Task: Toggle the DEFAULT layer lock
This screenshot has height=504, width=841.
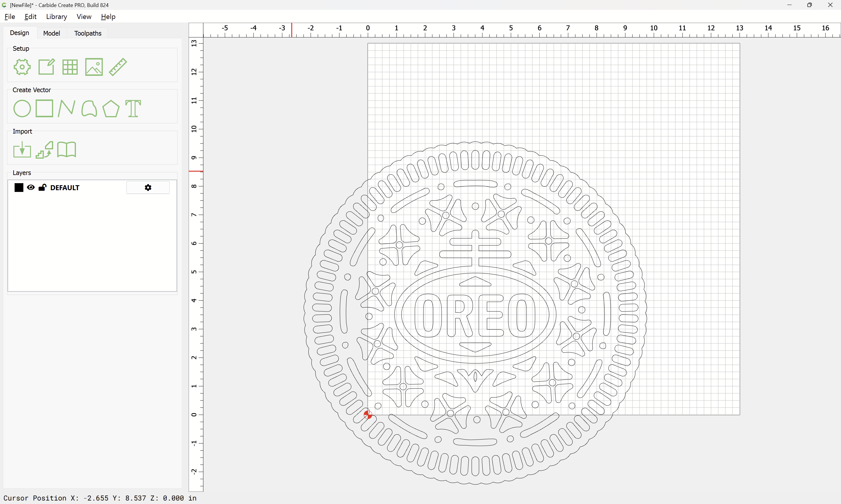Action: click(42, 188)
